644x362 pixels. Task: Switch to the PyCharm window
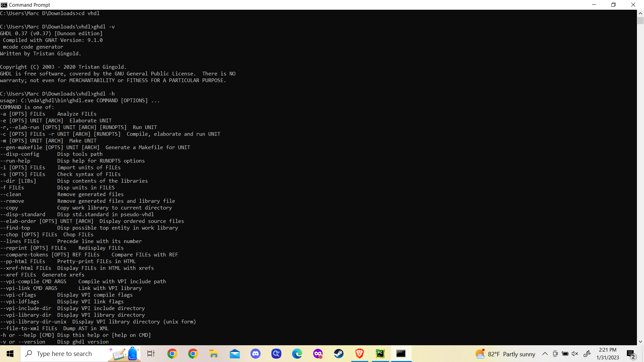[380, 354]
